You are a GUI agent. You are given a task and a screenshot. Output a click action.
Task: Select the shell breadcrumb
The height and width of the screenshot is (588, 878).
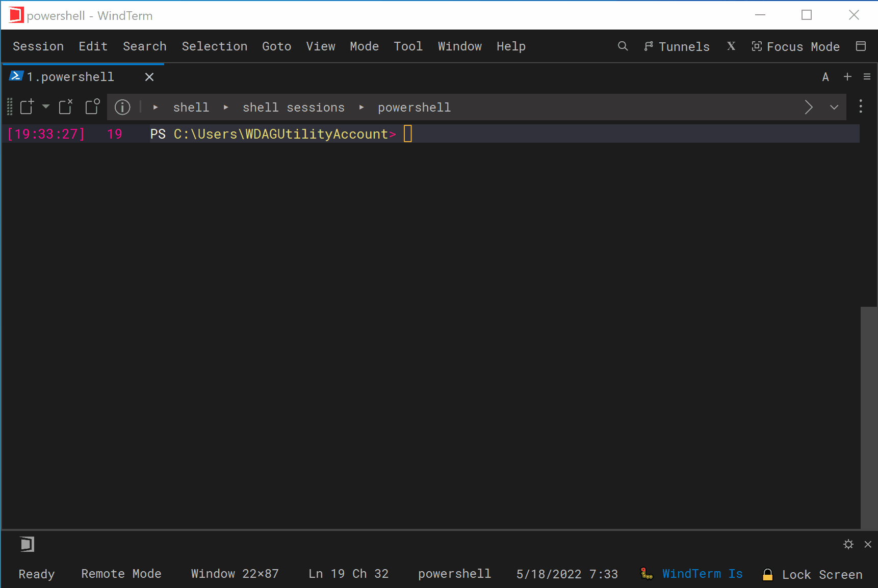click(191, 108)
